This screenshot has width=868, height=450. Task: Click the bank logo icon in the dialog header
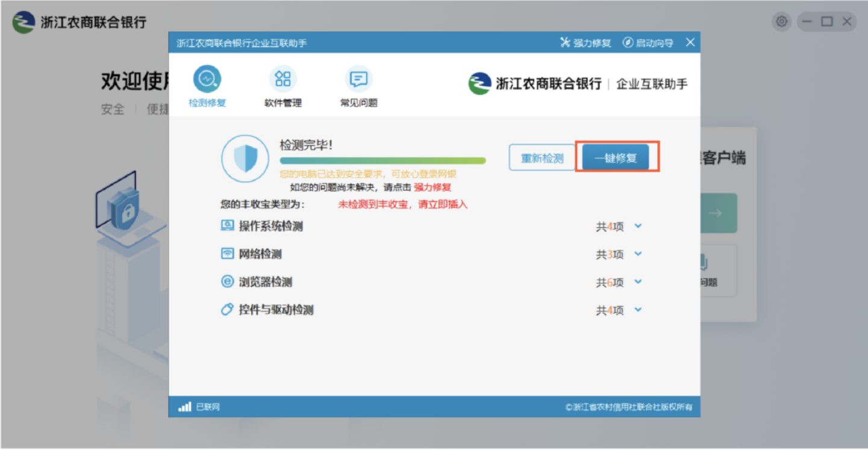480,84
